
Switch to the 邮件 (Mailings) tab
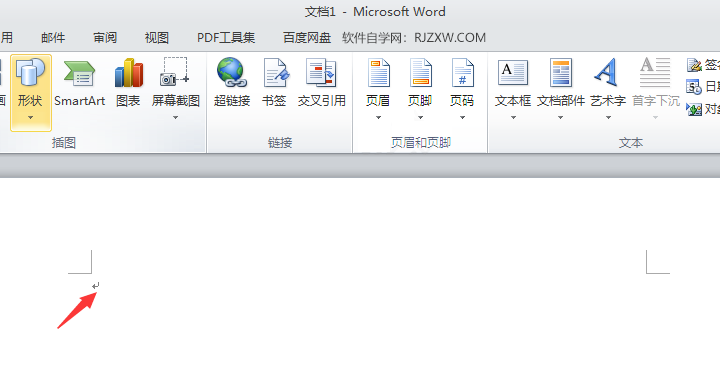point(53,38)
